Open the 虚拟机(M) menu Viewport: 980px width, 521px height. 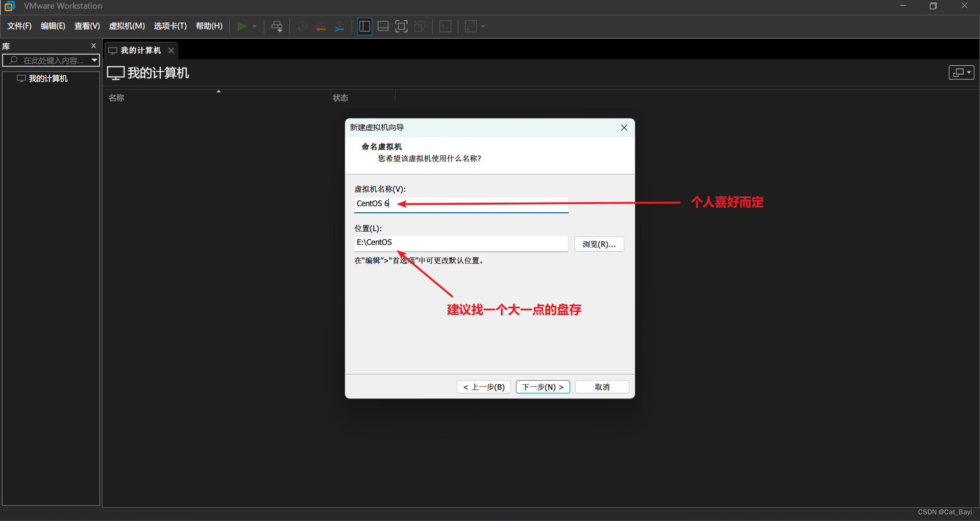(x=127, y=26)
